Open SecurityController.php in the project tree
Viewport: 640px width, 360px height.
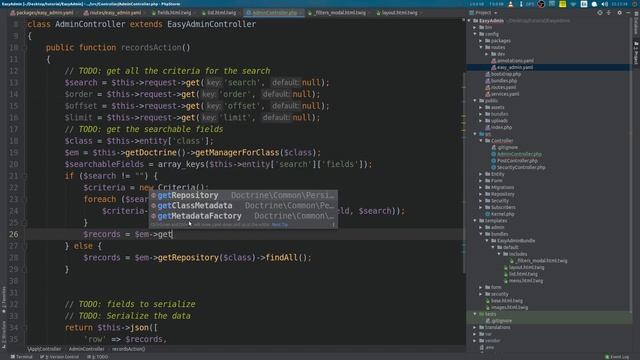click(x=518, y=167)
